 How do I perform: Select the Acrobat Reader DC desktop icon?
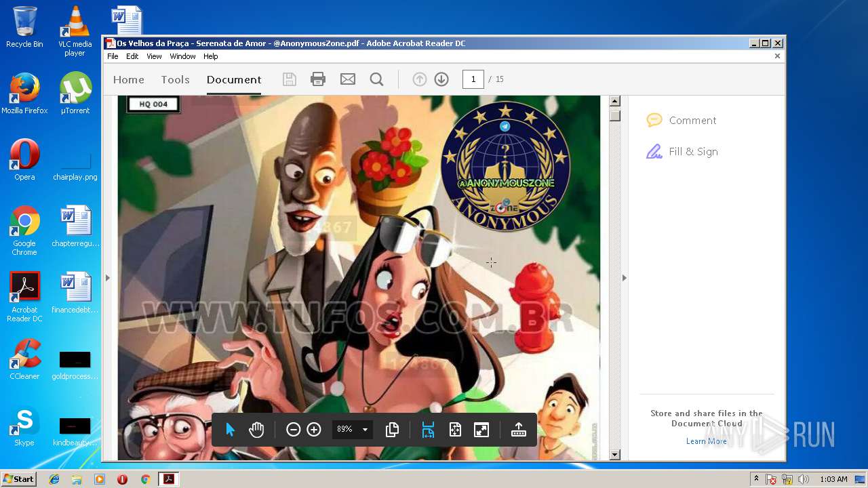[24, 297]
